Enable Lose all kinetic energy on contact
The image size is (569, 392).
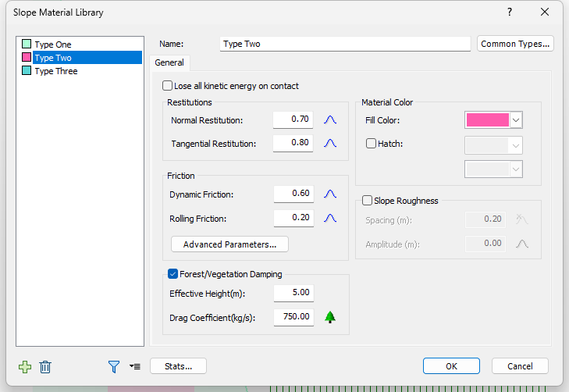point(167,86)
